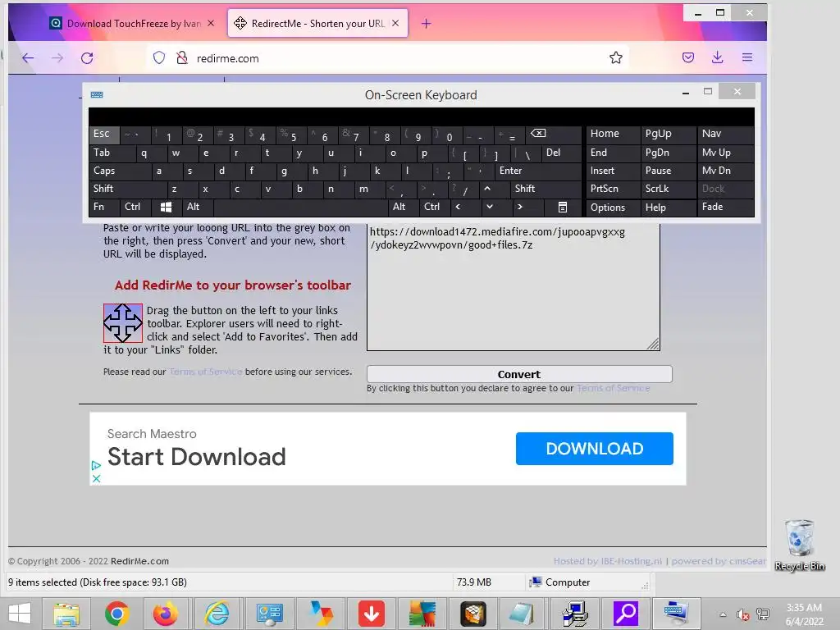Follow the Hosted by IBE-Hosting.nl link
840x630 pixels.
608,561
